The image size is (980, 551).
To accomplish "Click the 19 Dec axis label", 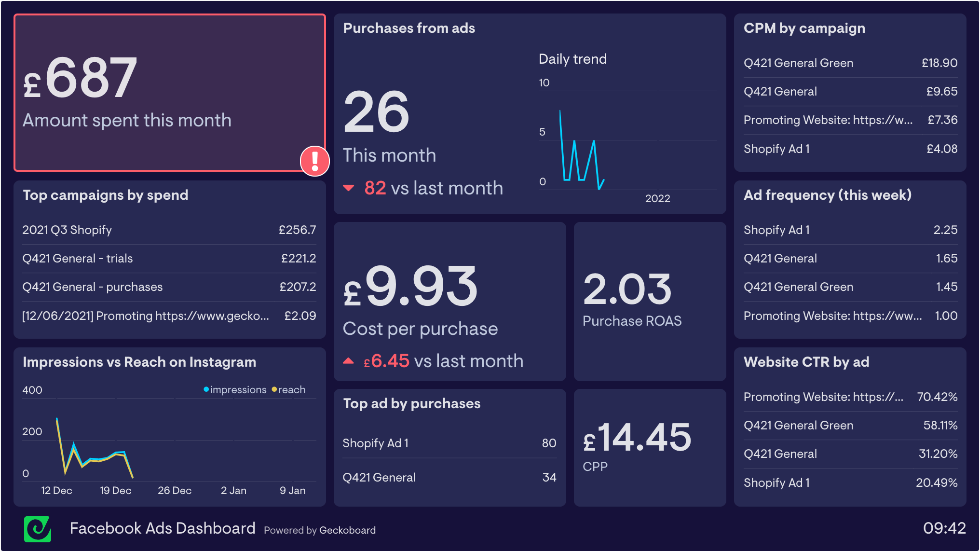I will (115, 491).
